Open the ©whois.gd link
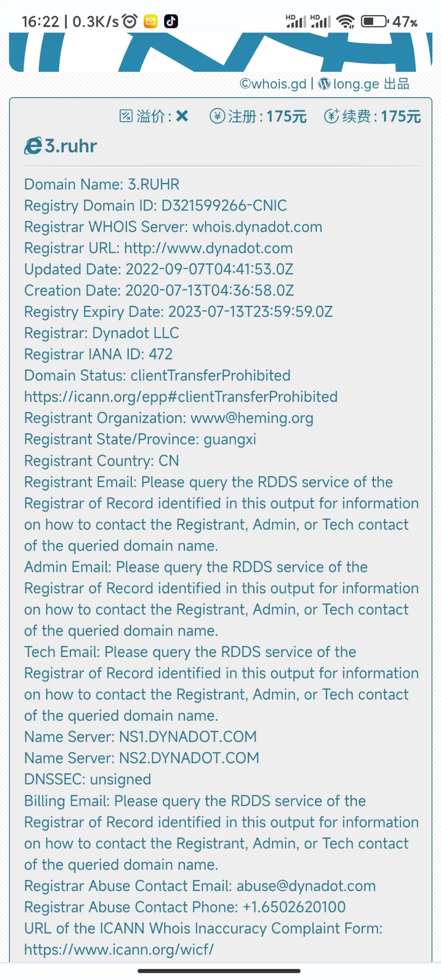This screenshot has height=980, width=441. [x=273, y=84]
